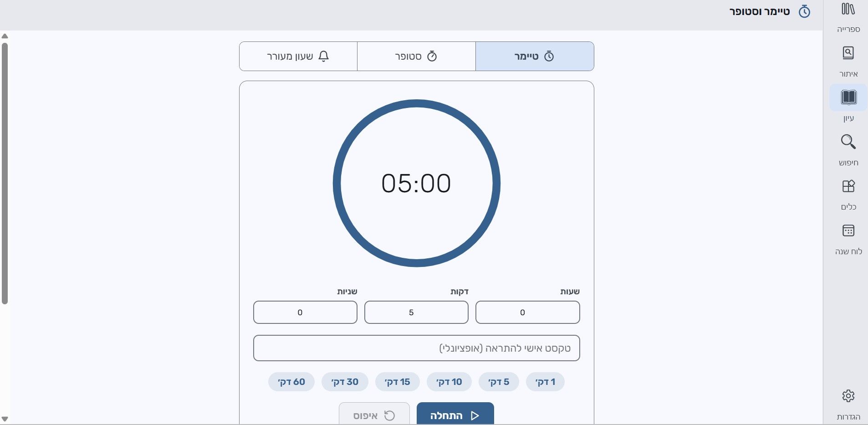
Task: Switch to the סטופר stopwatch tab
Action: pyautogui.click(x=416, y=56)
